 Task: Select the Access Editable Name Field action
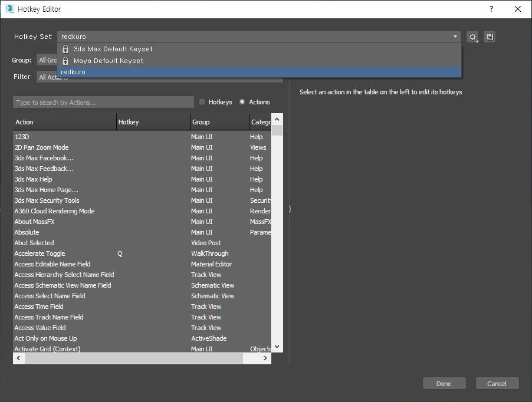point(142,264)
